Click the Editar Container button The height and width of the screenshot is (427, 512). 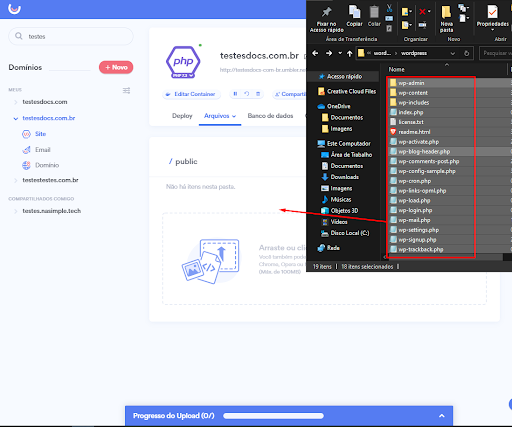click(191, 94)
